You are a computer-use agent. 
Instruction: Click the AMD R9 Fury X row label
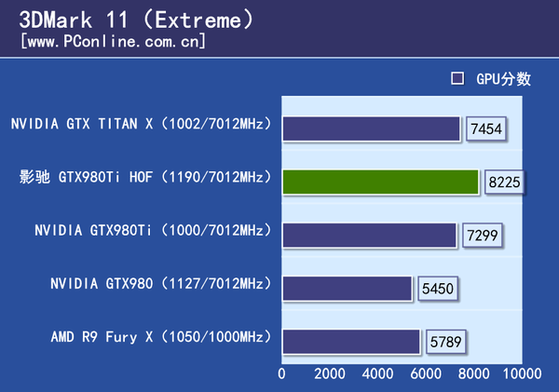(x=161, y=337)
